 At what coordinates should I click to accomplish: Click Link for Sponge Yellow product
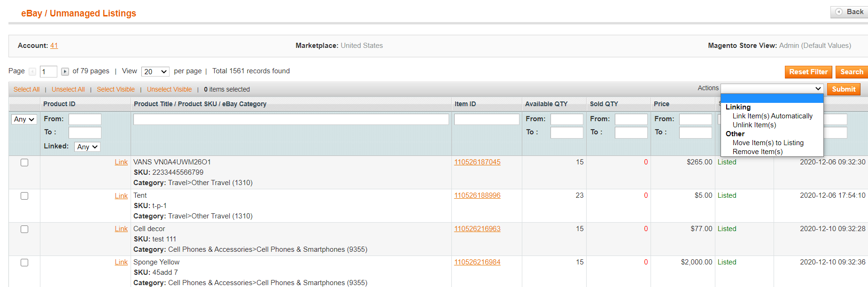tap(121, 262)
